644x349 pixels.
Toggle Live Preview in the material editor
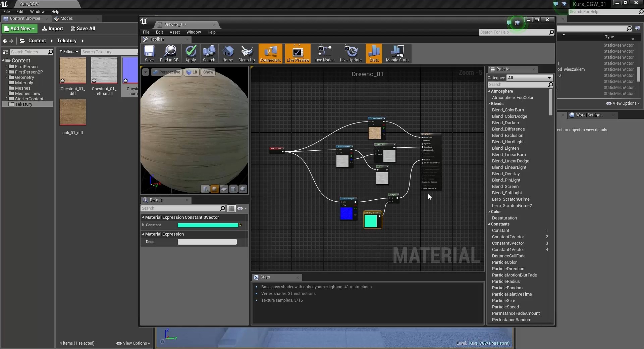click(298, 54)
